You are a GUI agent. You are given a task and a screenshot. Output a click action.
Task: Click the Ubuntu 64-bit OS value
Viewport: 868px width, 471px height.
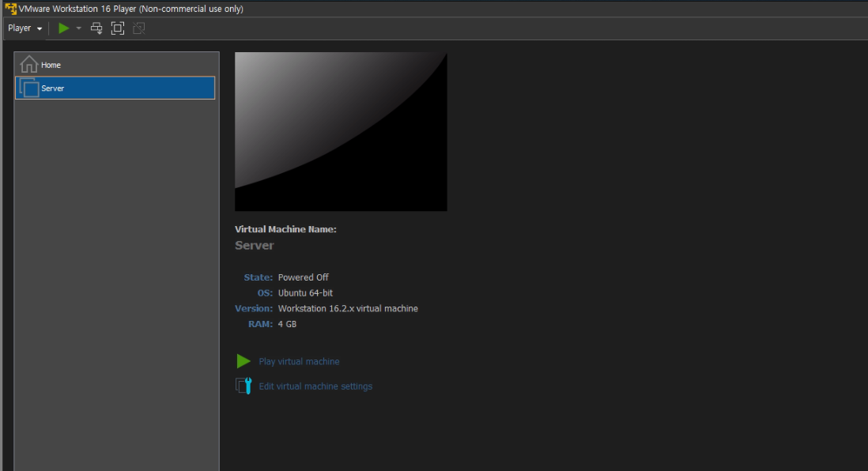pyautogui.click(x=306, y=292)
